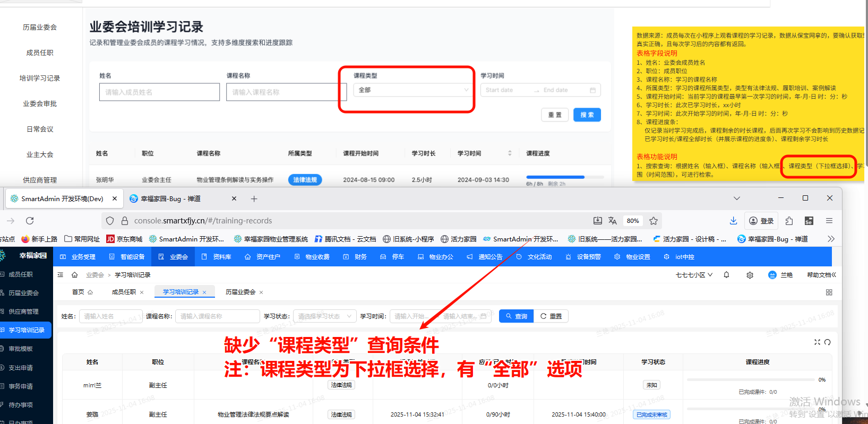Open a new browser tab
Image resolution: width=868 pixels, height=424 pixels.
(x=254, y=199)
